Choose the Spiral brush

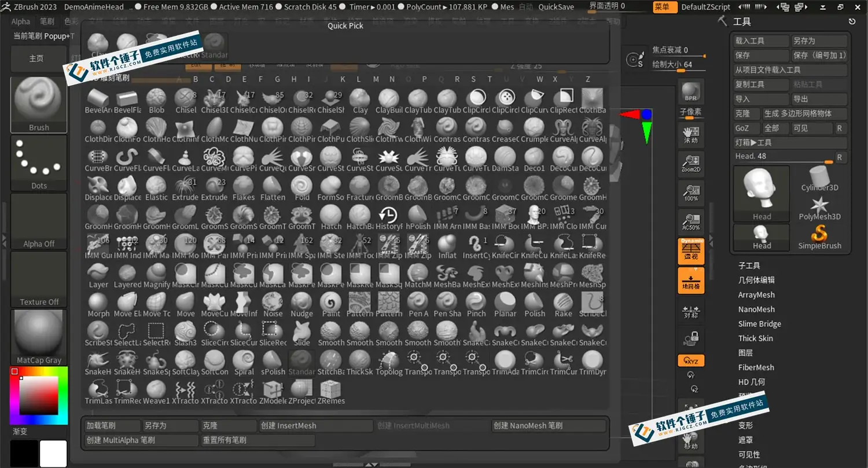[x=244, y=363]
